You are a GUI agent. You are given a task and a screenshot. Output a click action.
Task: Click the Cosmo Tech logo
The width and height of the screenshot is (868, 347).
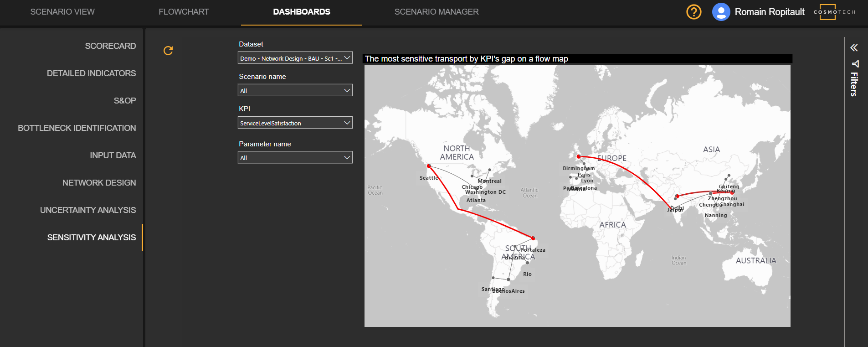834,12
